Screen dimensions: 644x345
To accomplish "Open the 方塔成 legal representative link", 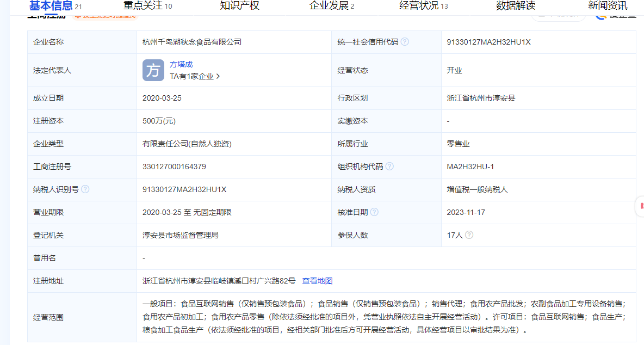I will (x=181, y=64).
